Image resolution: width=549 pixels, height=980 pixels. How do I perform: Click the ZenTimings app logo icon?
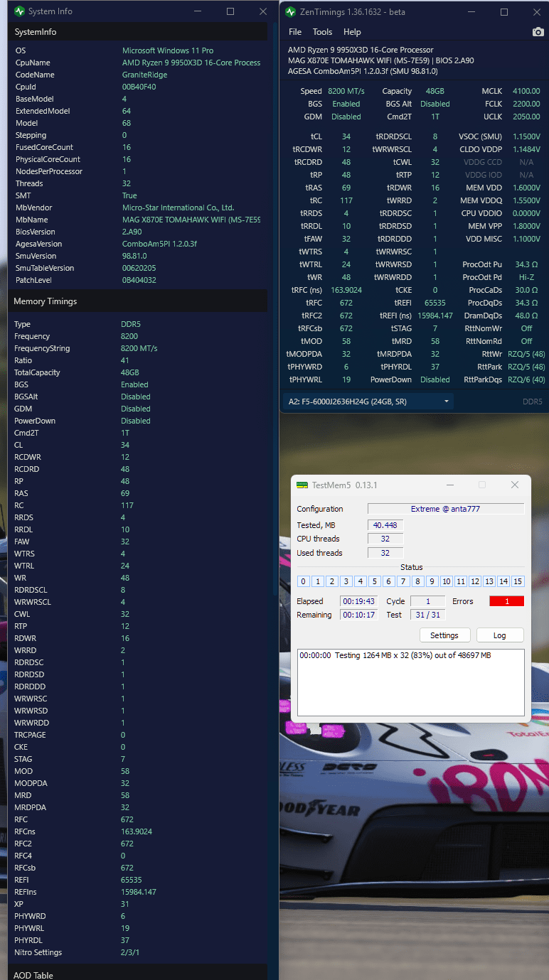[290, 12]
